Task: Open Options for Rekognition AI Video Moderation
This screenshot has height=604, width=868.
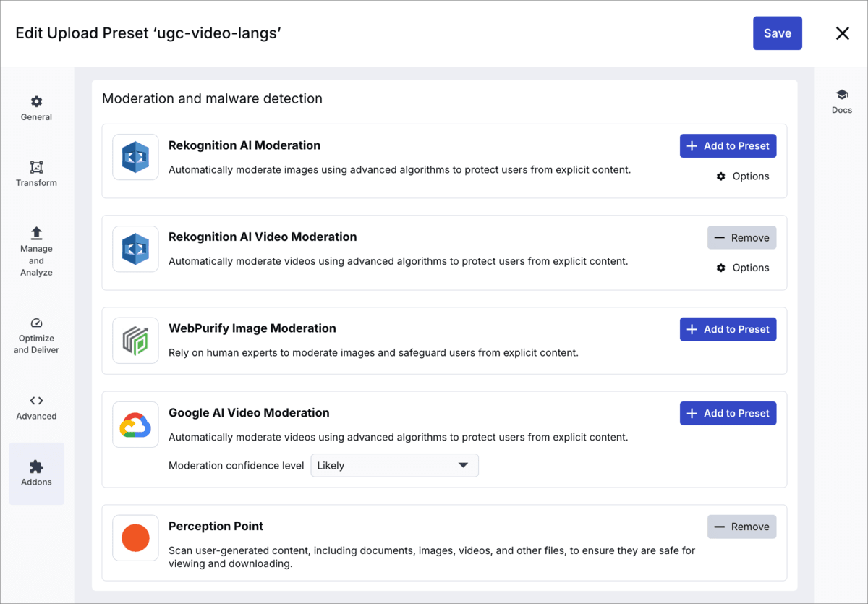Action: (x=743, y=268)
